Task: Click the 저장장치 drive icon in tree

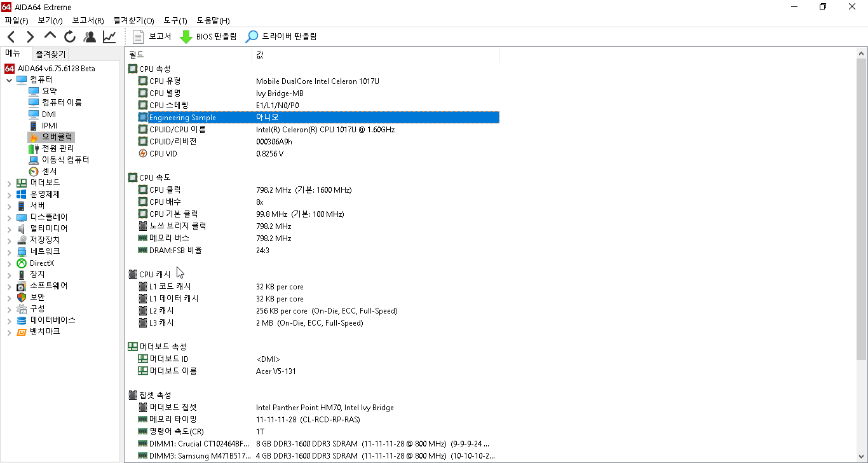Action: pos(22,240)
